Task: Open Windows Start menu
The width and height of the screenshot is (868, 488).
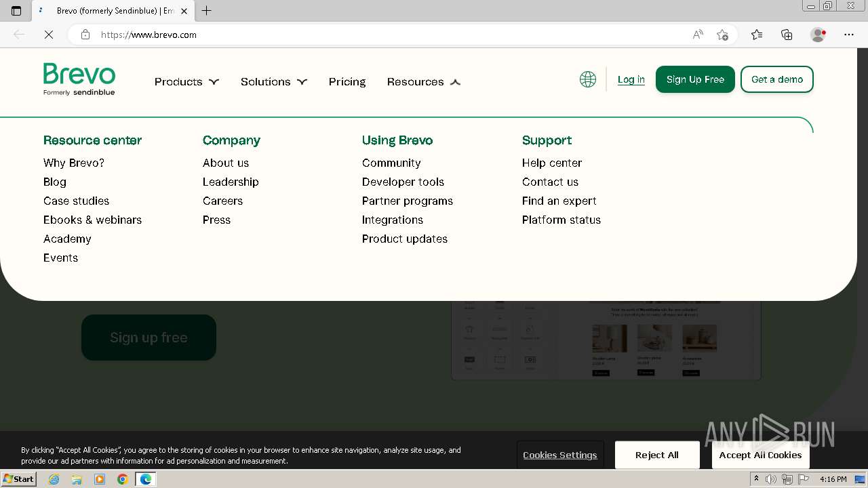Action: pyautogui.click(x=19, y=479)
